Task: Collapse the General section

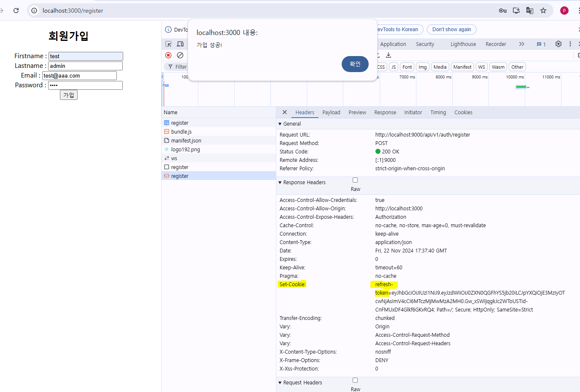Action: point(280,124)
